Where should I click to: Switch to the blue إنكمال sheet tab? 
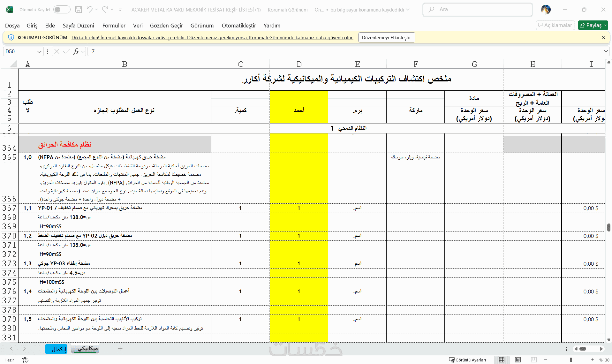click(x=56, y=349)
